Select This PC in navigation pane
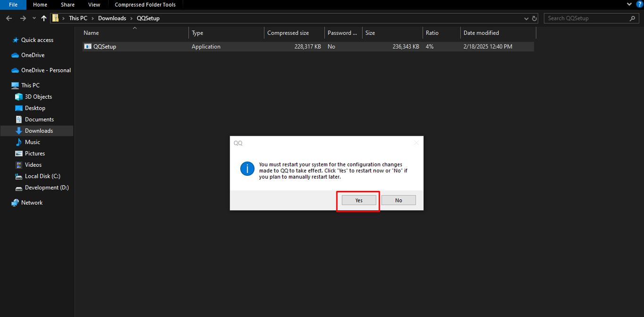This screenshot has width=644, height=317. click(30, 86)
